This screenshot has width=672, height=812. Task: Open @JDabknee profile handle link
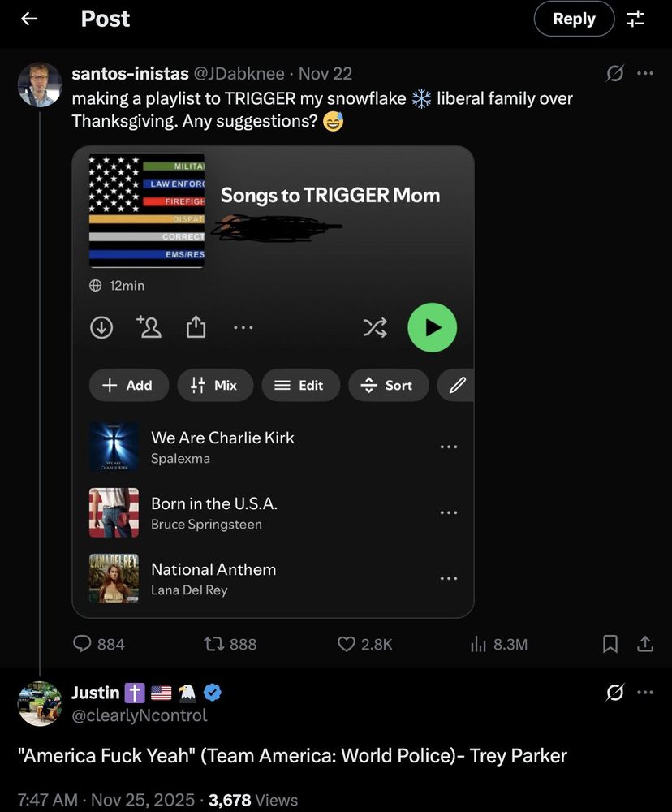click(x=239, y=74)
